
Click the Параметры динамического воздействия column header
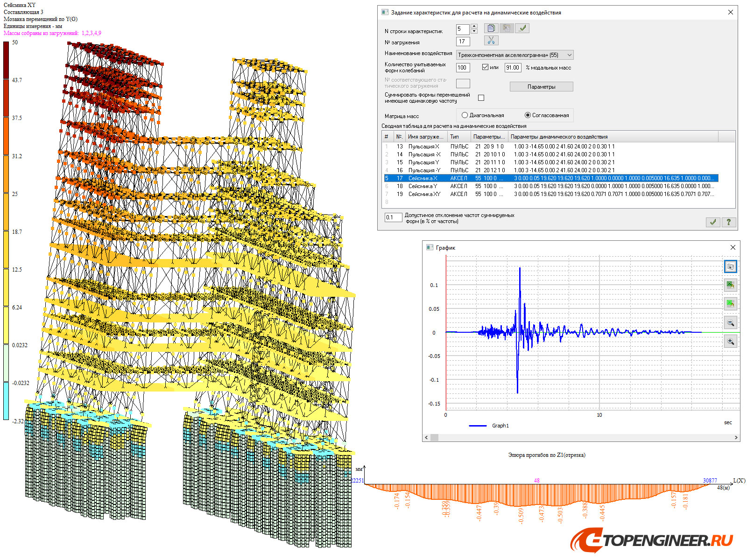coord(613,137)
